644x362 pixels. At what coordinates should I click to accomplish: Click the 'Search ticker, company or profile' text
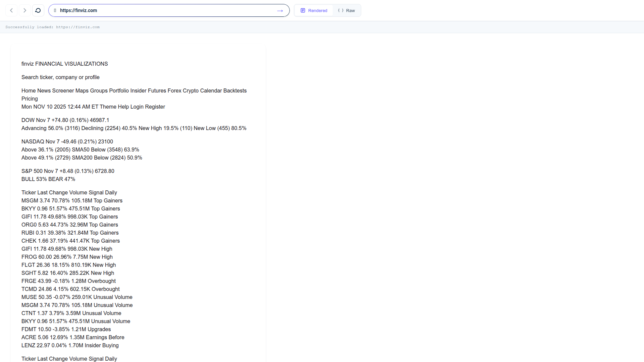pos(60,77)
